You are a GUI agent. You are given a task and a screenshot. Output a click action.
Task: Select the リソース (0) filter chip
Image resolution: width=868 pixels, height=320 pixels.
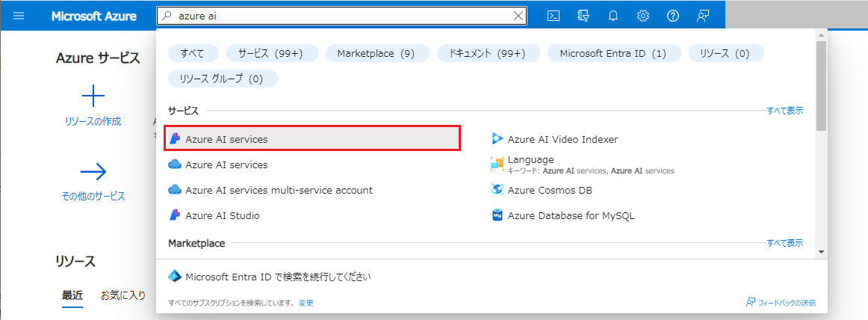click(726, 53)
